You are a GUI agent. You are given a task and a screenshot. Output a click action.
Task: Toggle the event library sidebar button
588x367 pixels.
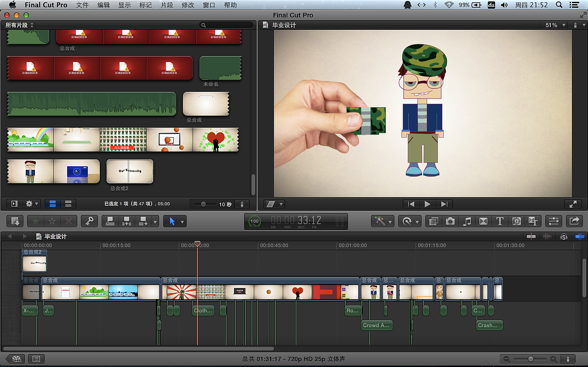[x=14, y=203]
